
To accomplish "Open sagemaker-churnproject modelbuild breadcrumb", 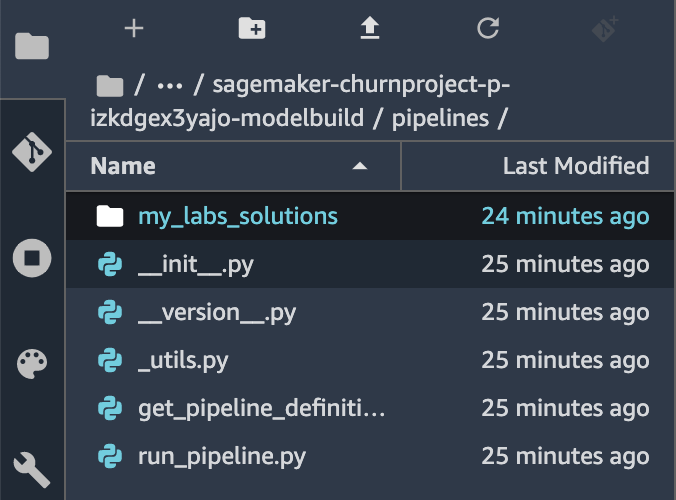I will tap(300, 101).
